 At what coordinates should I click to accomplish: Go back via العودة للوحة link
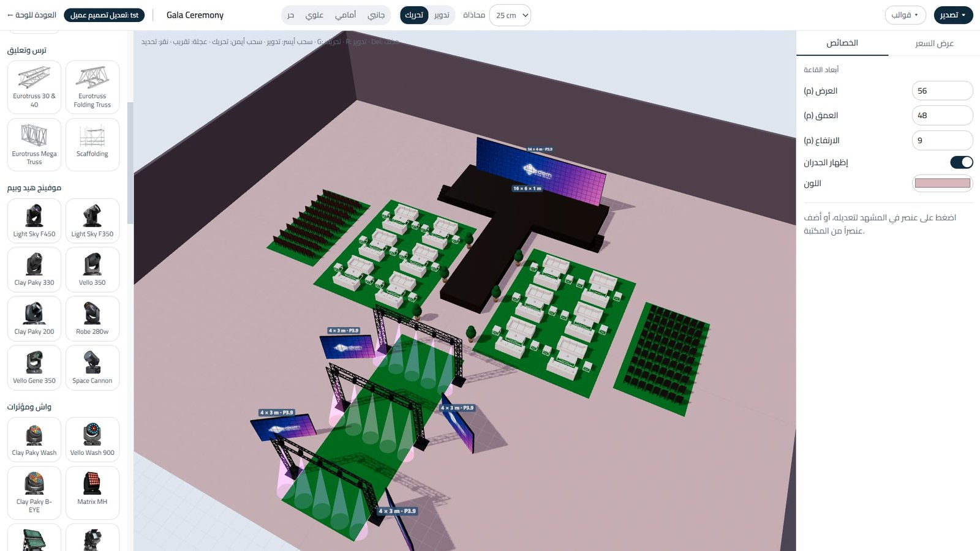[32, 15]
